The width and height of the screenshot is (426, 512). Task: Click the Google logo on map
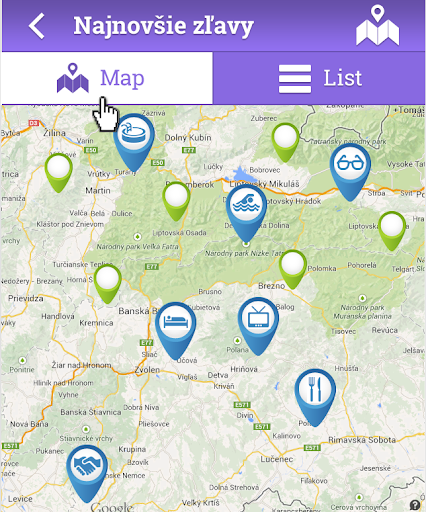pos(112,507)
